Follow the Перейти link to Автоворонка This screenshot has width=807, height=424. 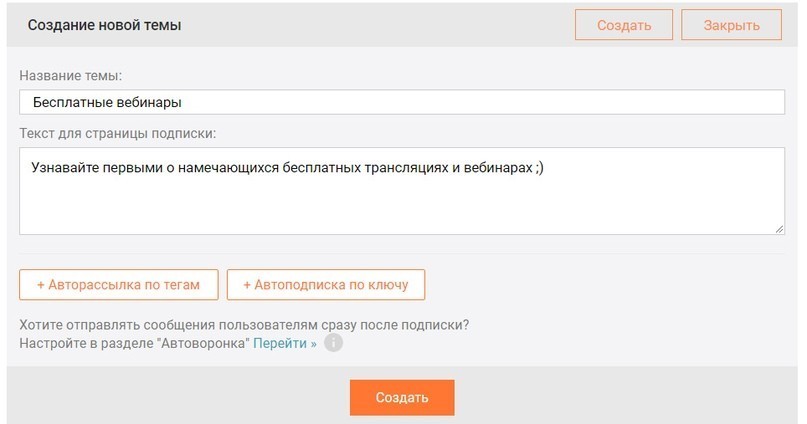[x=285, y=343]
